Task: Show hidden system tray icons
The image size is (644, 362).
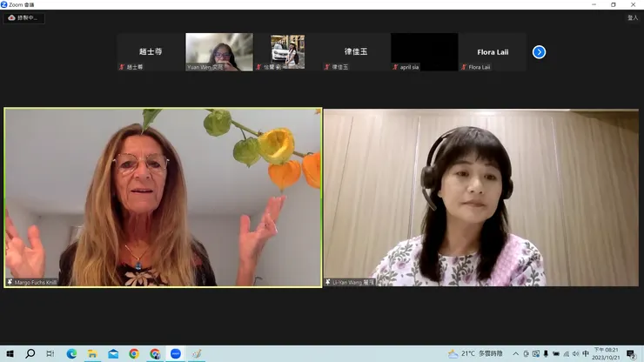Action: point(515,354)
